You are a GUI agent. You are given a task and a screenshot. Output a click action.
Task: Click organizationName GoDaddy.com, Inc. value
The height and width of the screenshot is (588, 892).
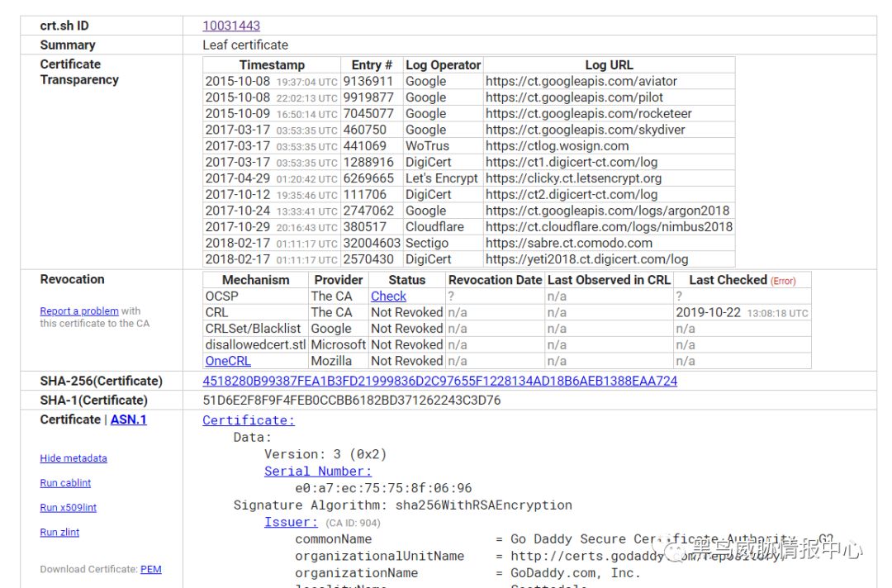[575, 573]
